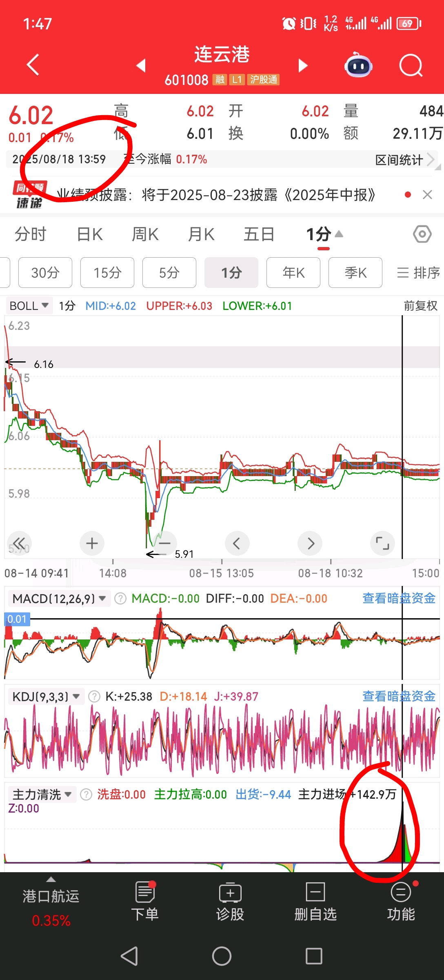Open the AI robot assistant icon
Screen dimensions: 444x980
tap(358, 65)
